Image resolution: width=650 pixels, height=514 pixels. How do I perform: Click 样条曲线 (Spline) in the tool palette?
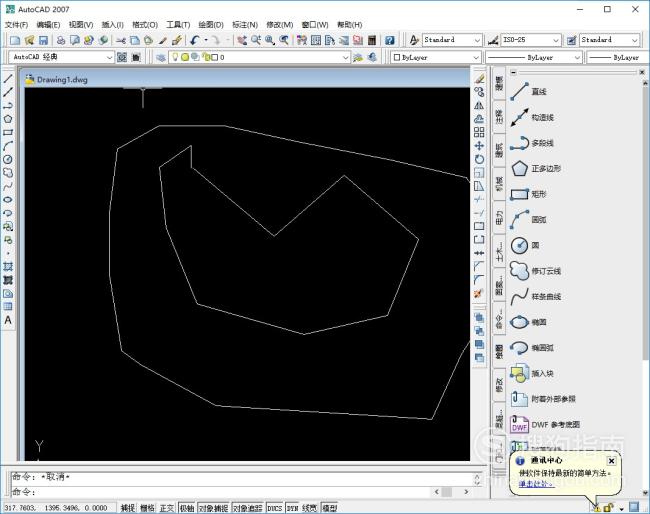tap(536, 297)
